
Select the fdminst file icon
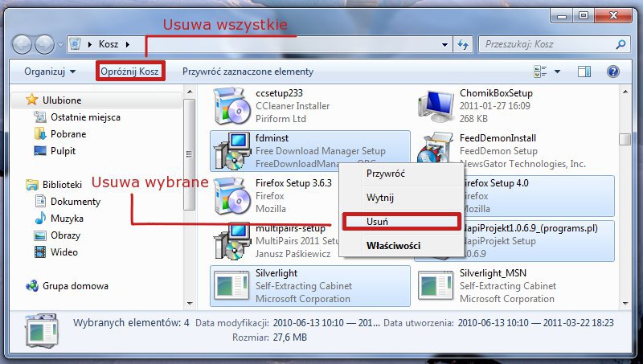[231, 151]
